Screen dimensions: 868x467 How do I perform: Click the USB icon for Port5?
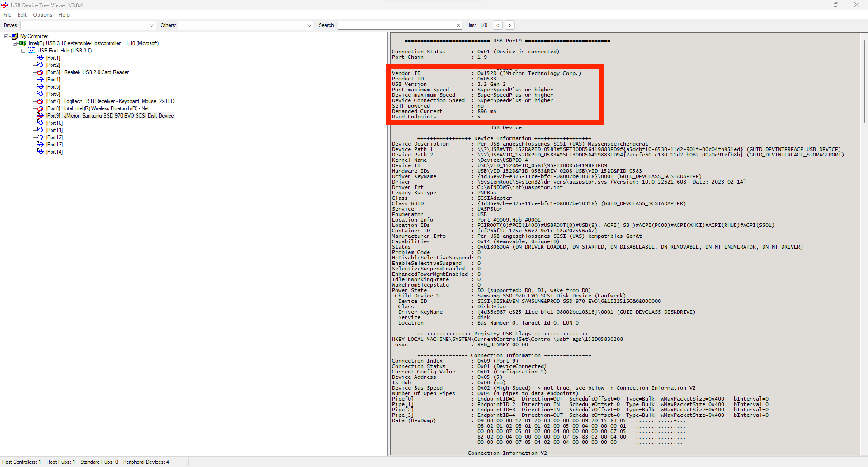(40, 87)
